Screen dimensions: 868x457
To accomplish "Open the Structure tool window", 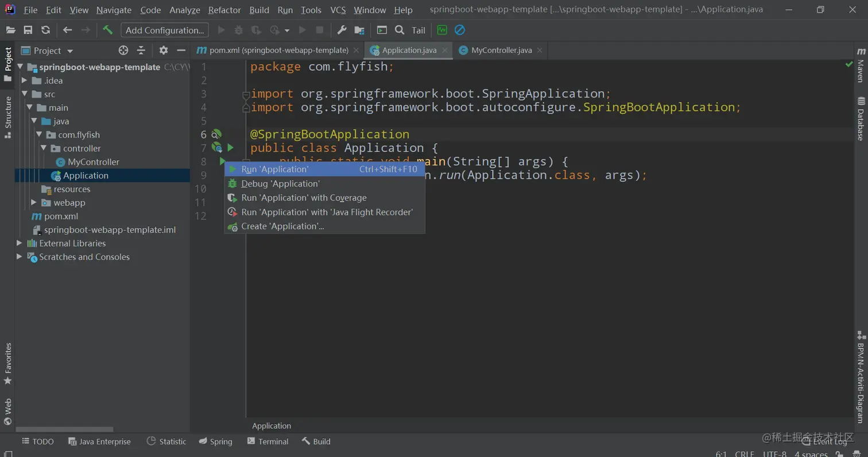I will 8,117.
